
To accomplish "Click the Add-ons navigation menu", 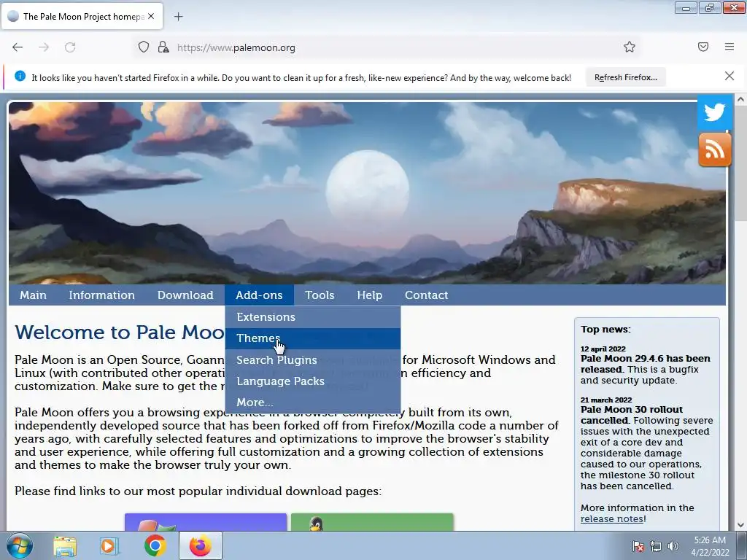I will point(259,295).
